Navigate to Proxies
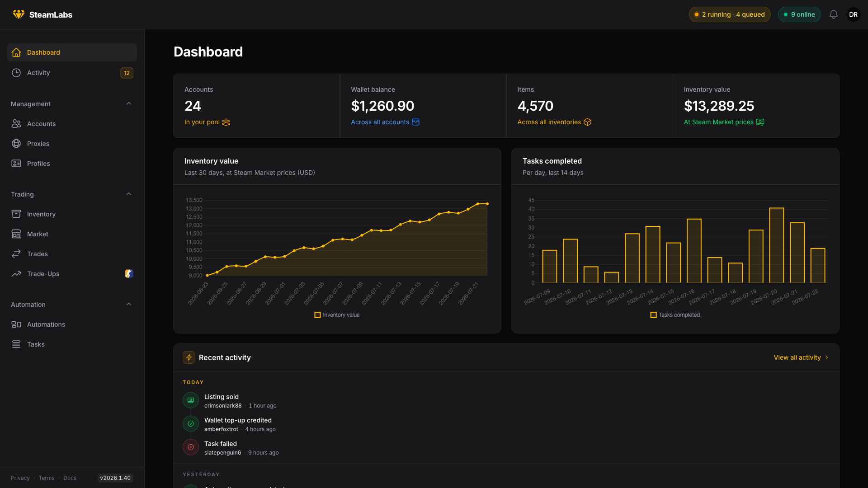 [x=72, y=144]
